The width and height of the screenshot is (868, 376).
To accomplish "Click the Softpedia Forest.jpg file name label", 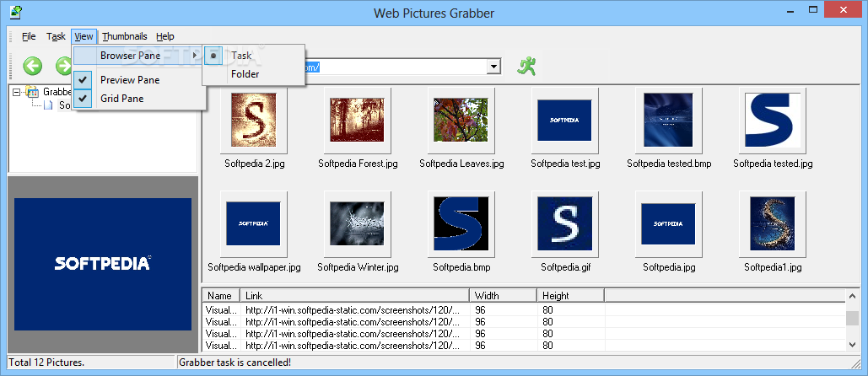I will pyautogui.click(x=359, y=164).
